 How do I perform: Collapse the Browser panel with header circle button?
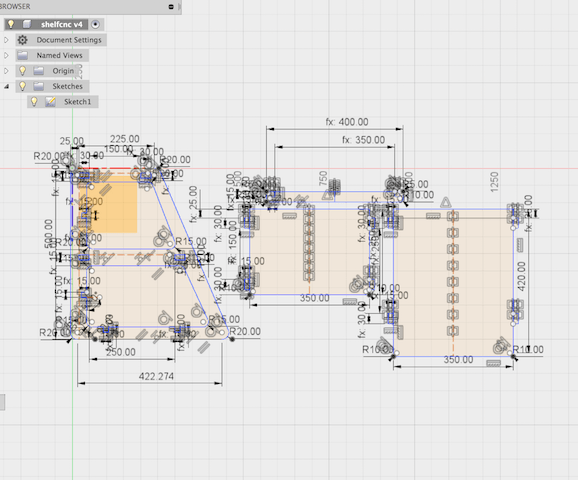click(171, 7)
